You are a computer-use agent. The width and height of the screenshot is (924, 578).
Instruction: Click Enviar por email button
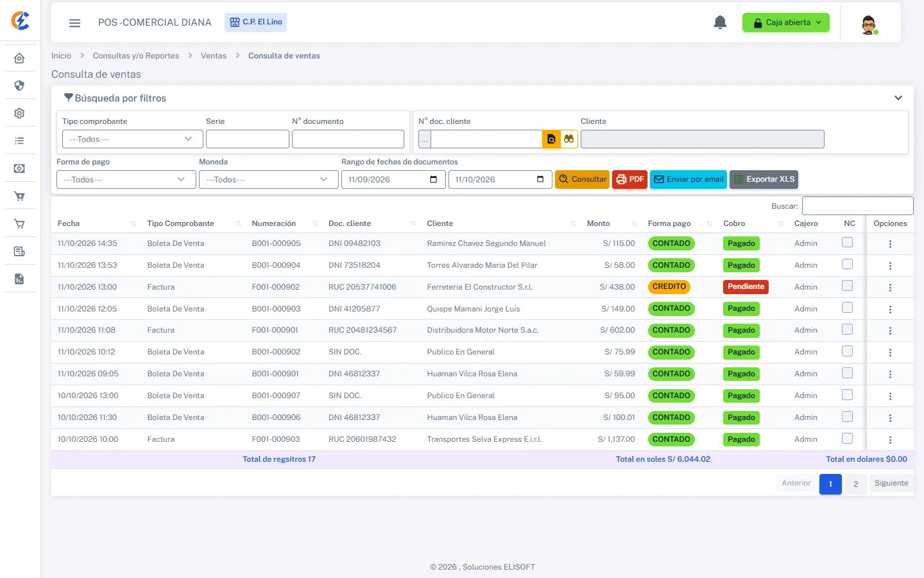pos(689,180)
